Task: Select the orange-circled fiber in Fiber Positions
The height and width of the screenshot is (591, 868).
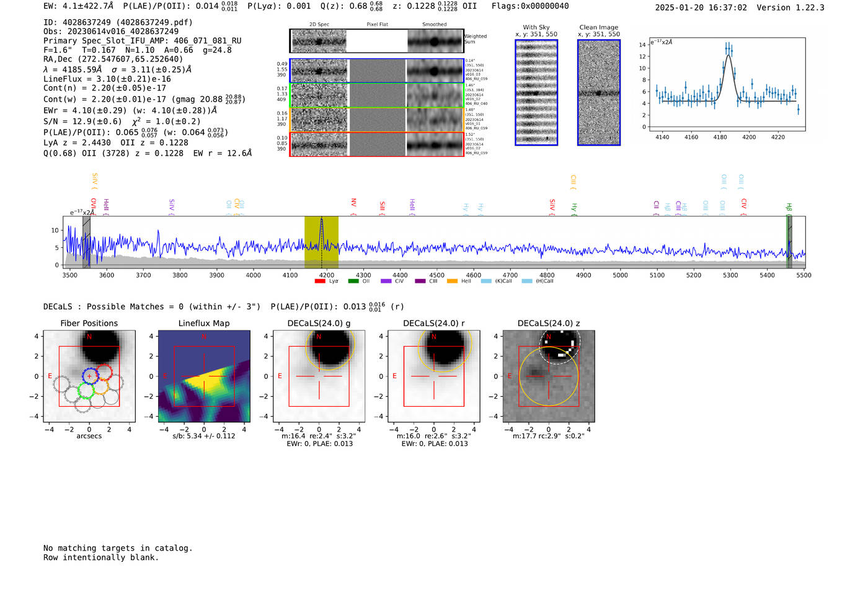Action: (100, 387)
